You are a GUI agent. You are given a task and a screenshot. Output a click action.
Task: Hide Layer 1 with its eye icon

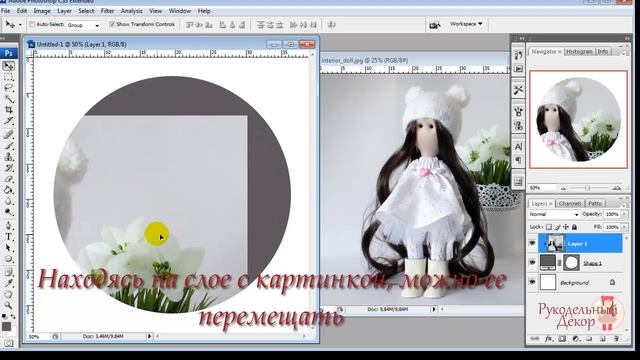pyautogui.click(x=532, y=243)
